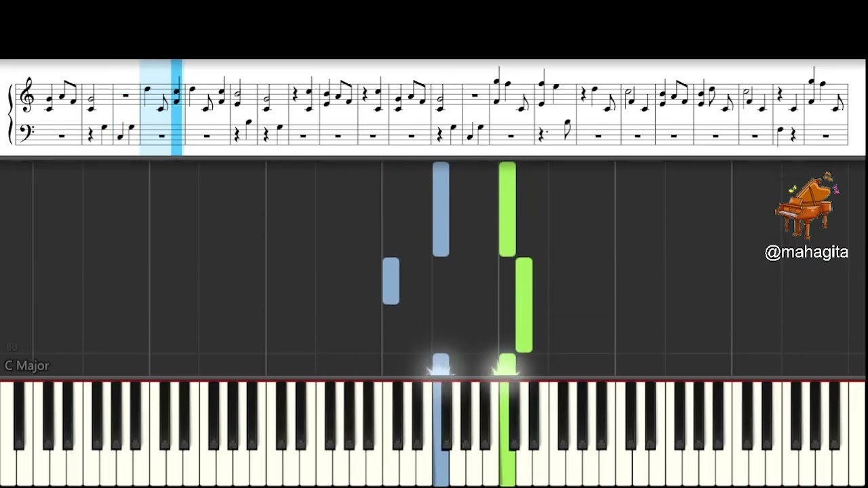Viewport: 868px width, 488px height.
Task: Select the treble clef on the staff
Action: [x=28, y=95]
